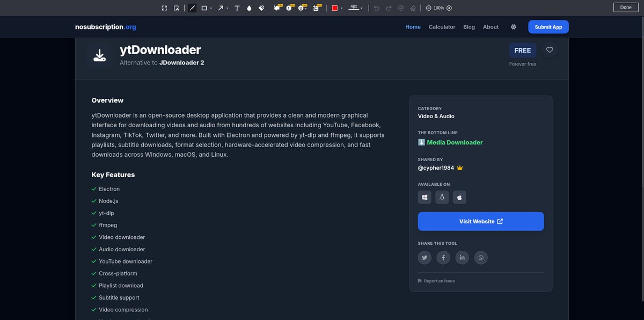Screen dimensions: 644x320
Task: Select the eraser tool
Action: [x=413, y=8]
